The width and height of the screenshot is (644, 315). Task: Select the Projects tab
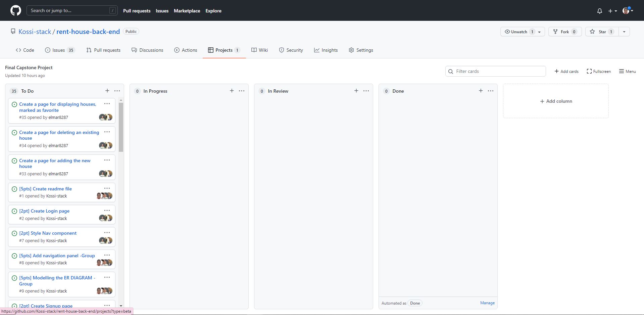(x=224, y=50)
